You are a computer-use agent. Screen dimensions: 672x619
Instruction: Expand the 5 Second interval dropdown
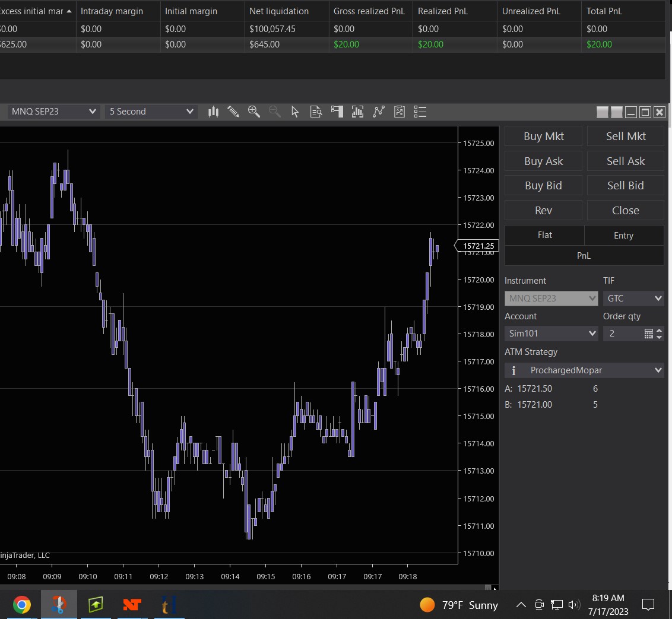[x=151, y=112]
